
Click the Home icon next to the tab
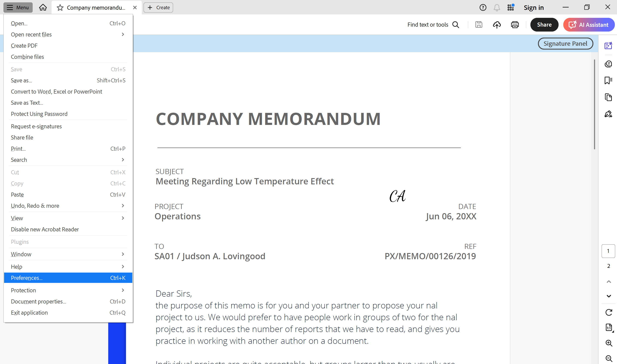[43, 7]
